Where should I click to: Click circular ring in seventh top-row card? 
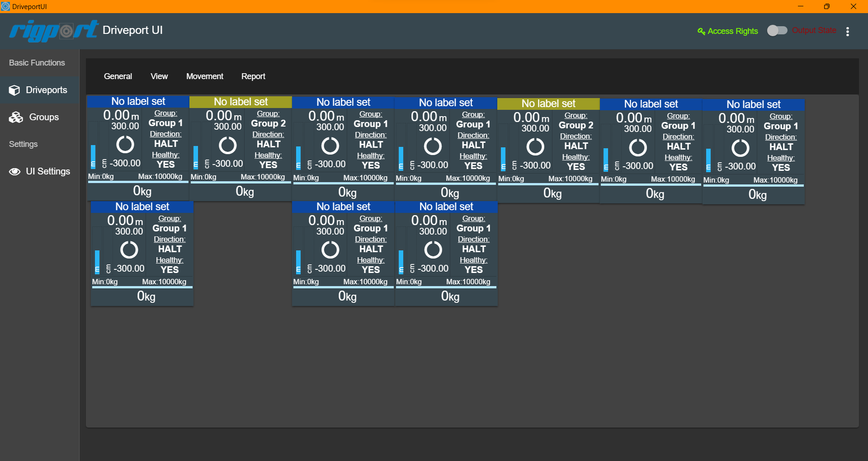tap(741, 148)
